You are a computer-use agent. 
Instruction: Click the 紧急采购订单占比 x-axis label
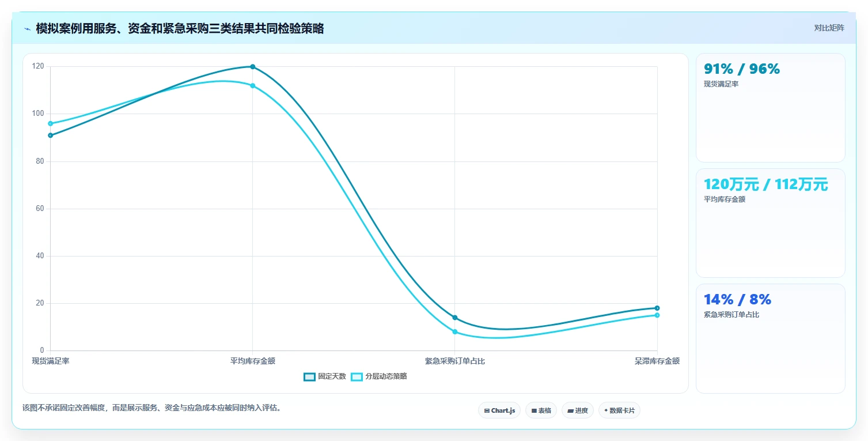click(x=455, y=361)
